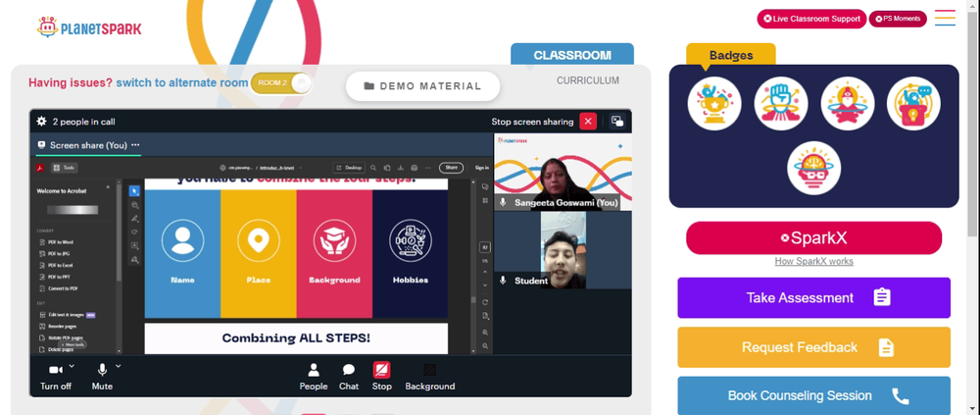This screenshot has height=415, width=980.
Task: Turn off the camera
Action: (x=56, y=378)
